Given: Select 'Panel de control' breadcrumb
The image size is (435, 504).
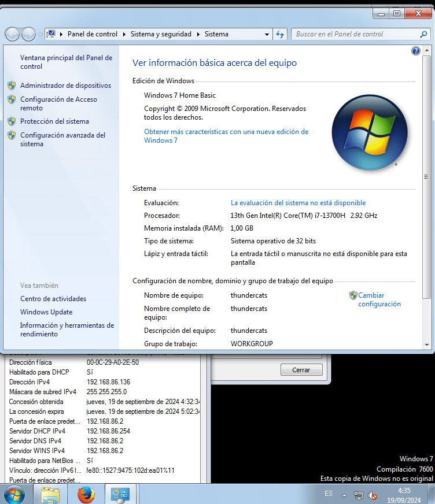Looking at the screenshot, I should (x=92, y=34).
